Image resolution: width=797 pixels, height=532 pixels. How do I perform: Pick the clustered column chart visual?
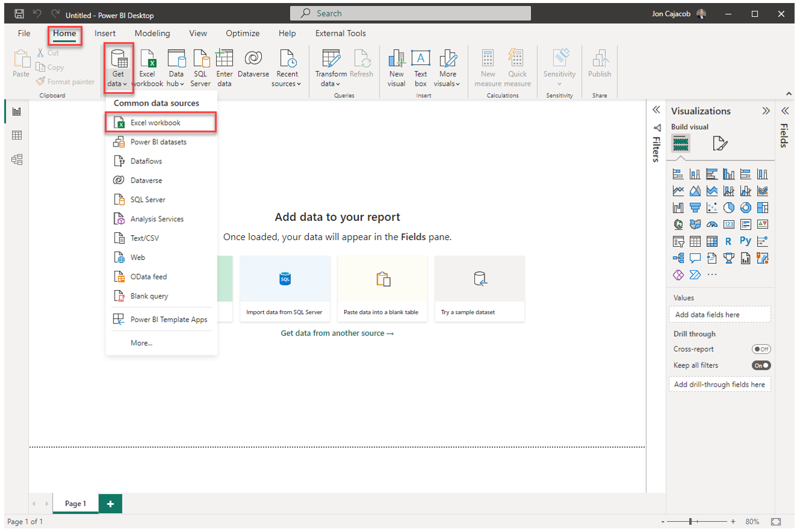[729, 174]
